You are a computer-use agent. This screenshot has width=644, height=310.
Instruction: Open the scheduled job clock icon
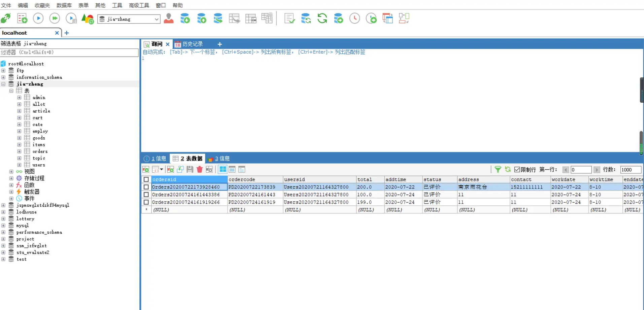pyautogui.click(x=354, y=19)
